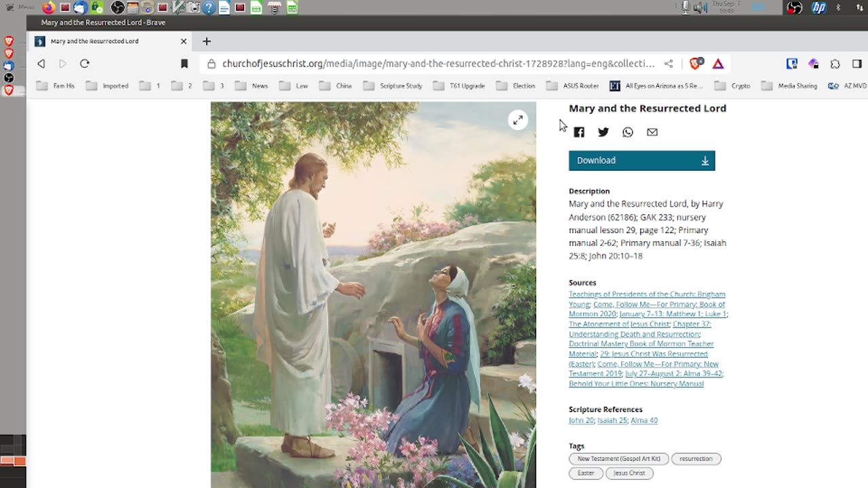Open the Fam His bookmarks folder

(x=56, y=86)
